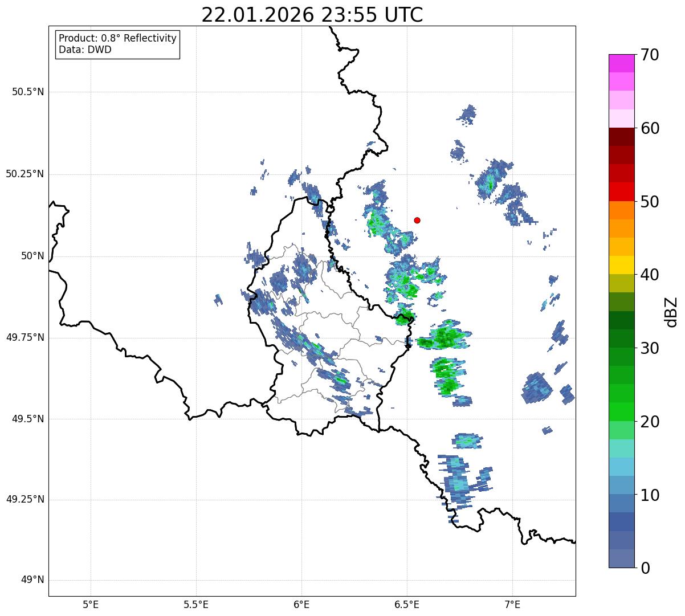Image resolution: width=685 pixels, height=616 pixels.
Task: Click the 49.75°N latitude label
Action: point(25,337)
